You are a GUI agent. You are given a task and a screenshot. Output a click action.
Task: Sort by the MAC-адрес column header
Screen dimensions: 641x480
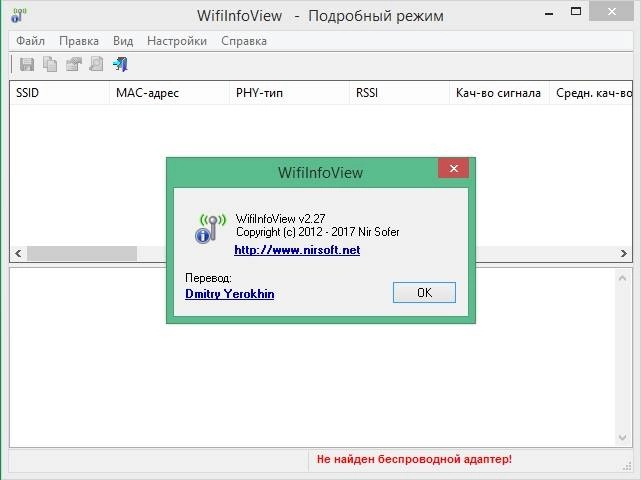pos(169,93)
